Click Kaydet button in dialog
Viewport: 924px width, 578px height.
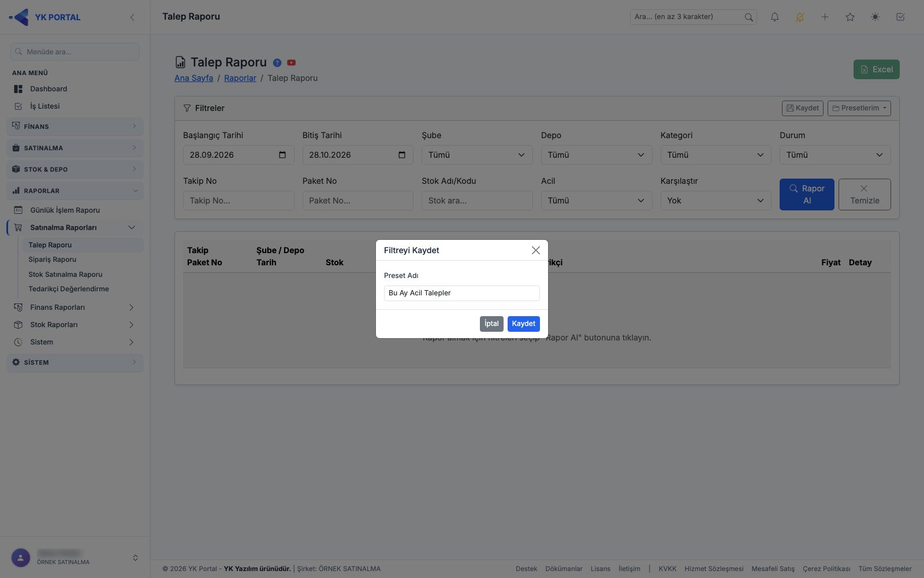point(524,324)
